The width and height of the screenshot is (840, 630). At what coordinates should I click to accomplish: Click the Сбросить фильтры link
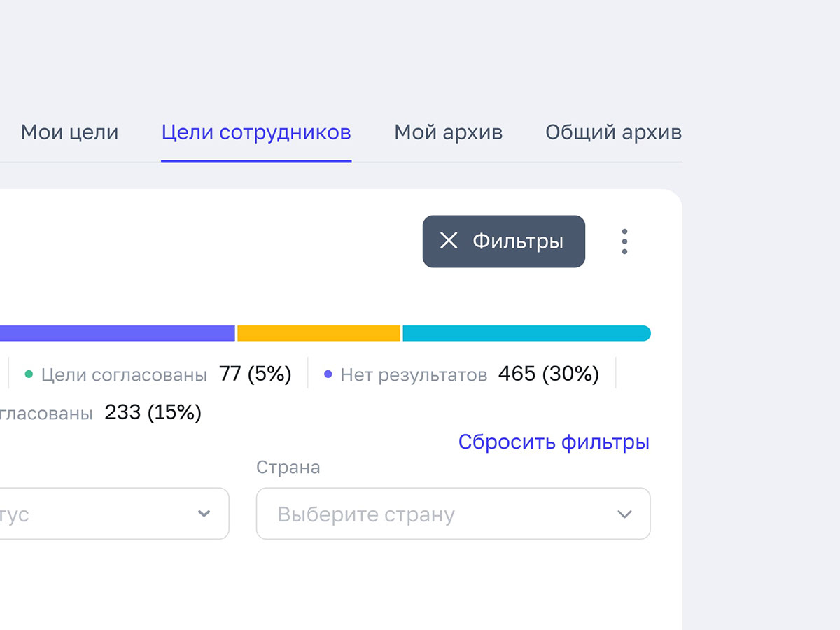coord(554,442)
